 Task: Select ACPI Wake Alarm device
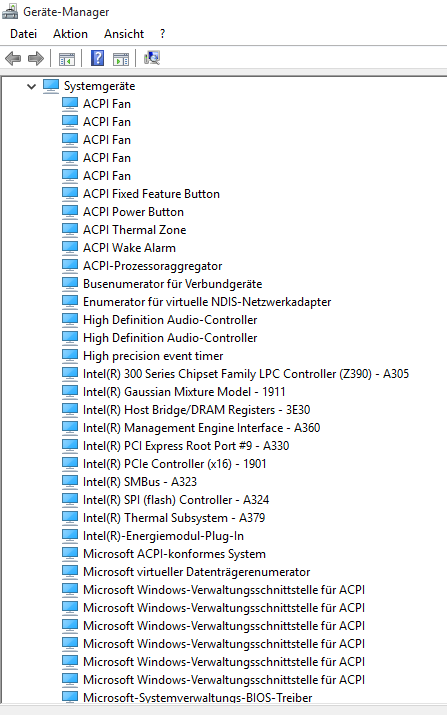130,248
